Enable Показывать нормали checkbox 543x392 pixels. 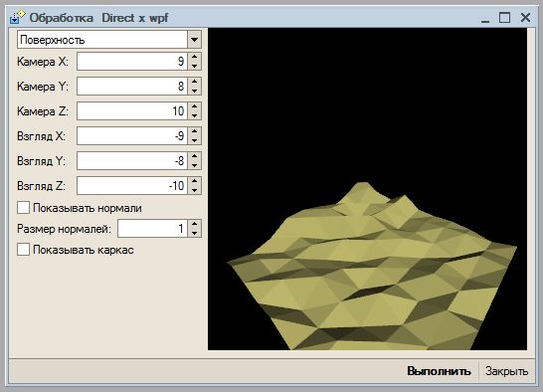tap(23, 208)
